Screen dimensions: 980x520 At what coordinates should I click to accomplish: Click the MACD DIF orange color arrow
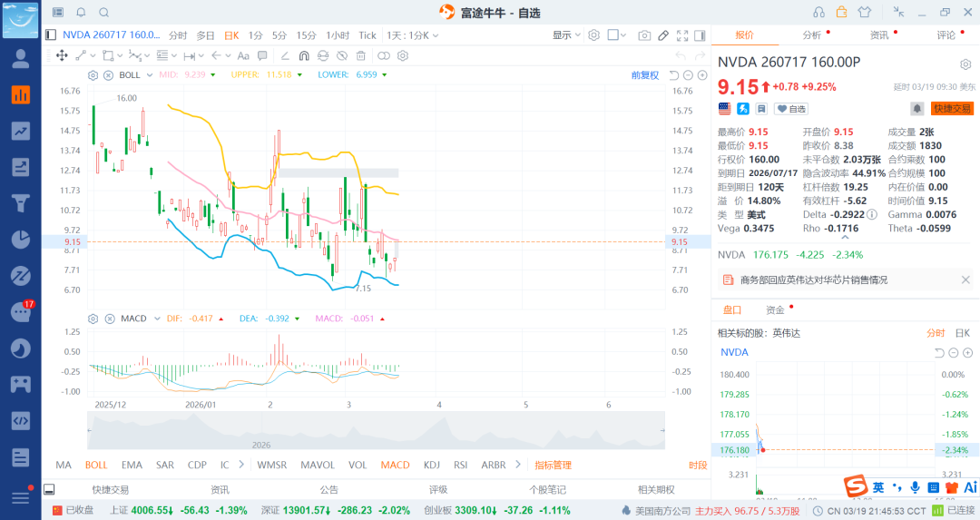point(220,319)
